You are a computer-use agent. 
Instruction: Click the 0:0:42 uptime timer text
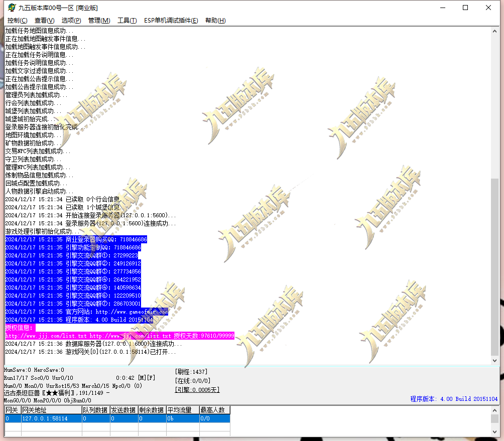click(x=125, y=378)
